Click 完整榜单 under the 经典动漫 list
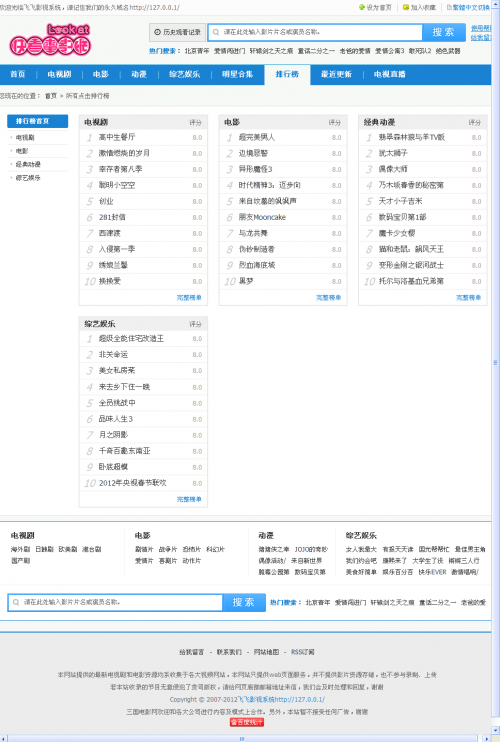 pos(468,298)
